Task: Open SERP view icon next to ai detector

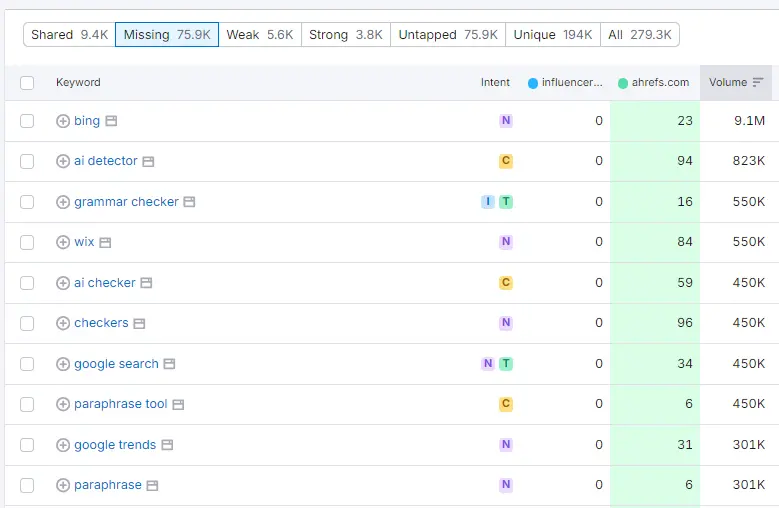Action: [148, 161]
